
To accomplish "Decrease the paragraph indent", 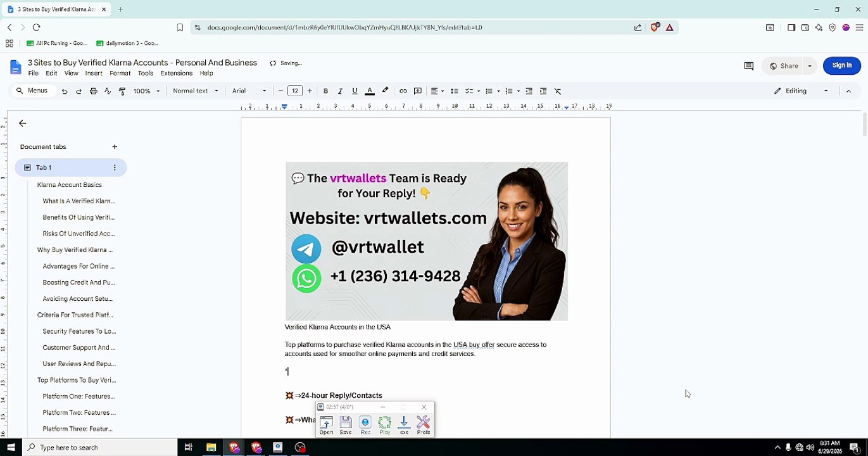I will pyautogui.click(x=529, y=91).
